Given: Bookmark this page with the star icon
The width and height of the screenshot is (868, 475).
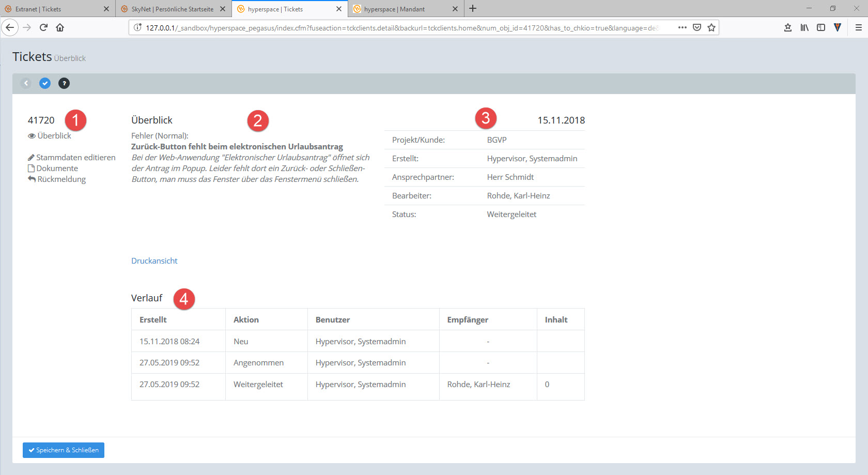Looking at the screenshot, I should click(711, 27).
